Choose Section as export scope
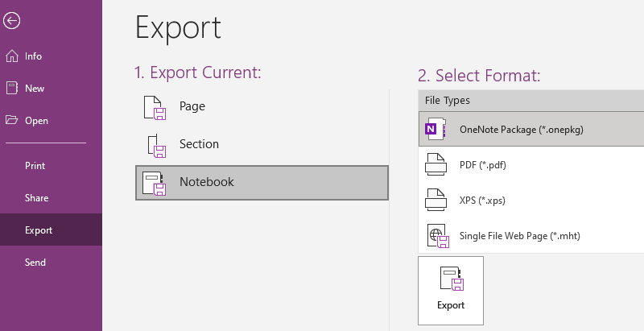 pyautogui.click(x=262, y=145)
